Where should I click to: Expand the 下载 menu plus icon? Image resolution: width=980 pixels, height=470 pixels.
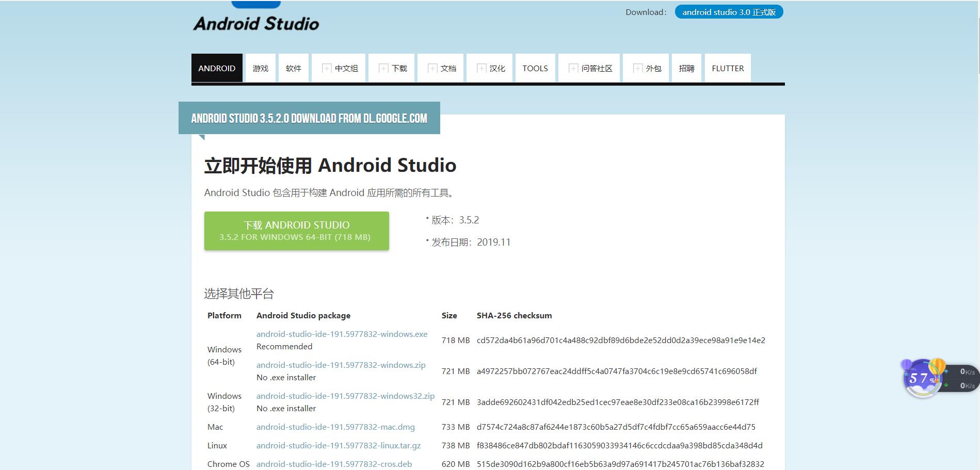(x=383, y=68)
